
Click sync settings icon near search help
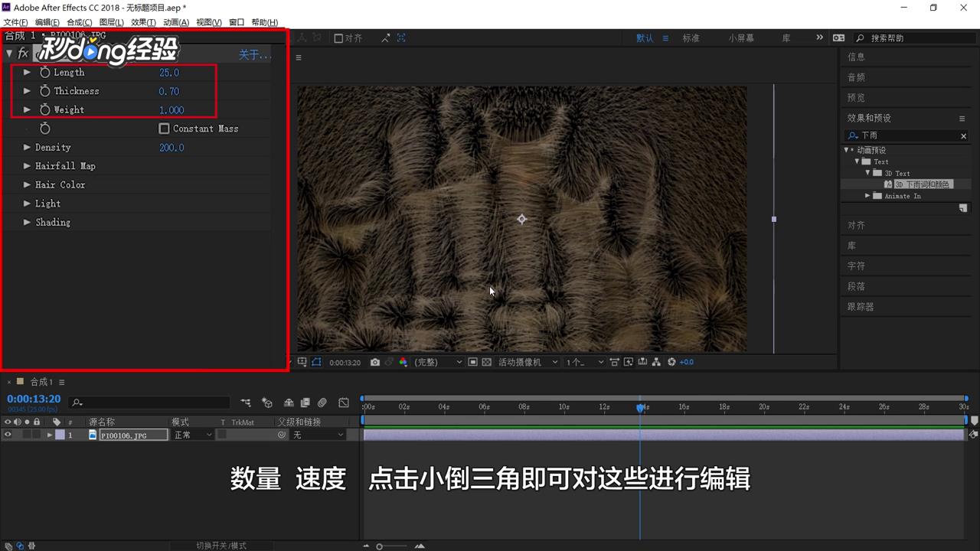839,37
